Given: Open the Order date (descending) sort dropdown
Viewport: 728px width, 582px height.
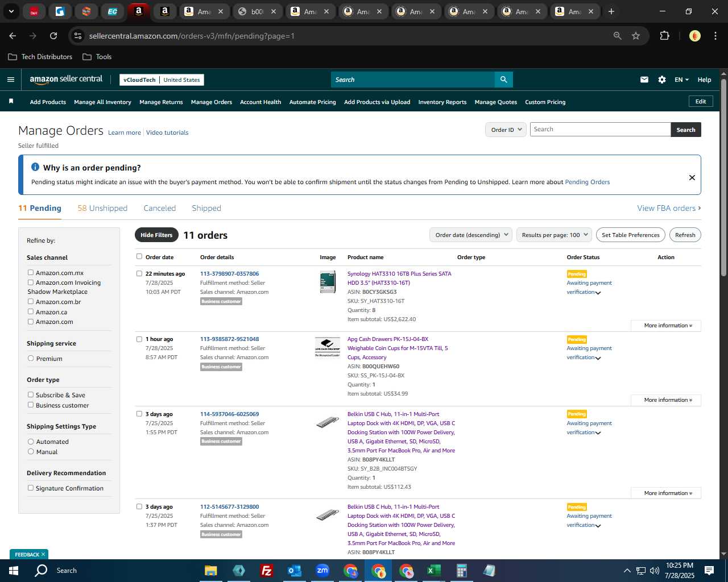Looking at the screenshot, I should [x=471, y=235].
